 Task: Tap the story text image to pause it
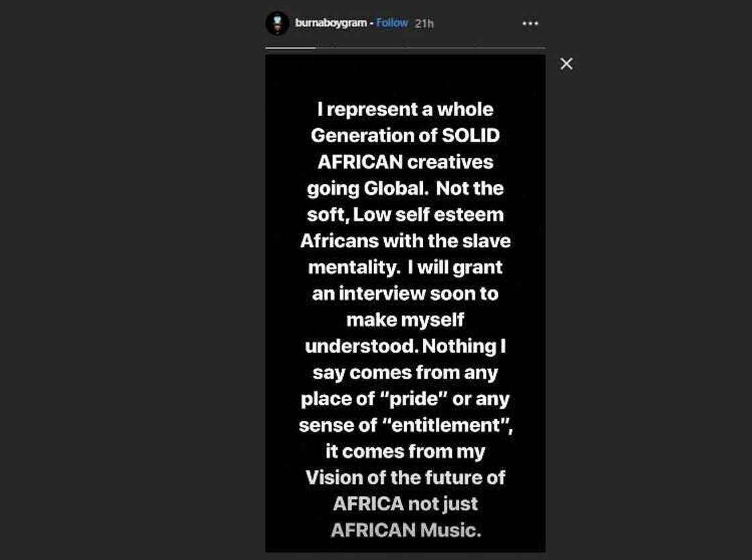click(405, 302)
